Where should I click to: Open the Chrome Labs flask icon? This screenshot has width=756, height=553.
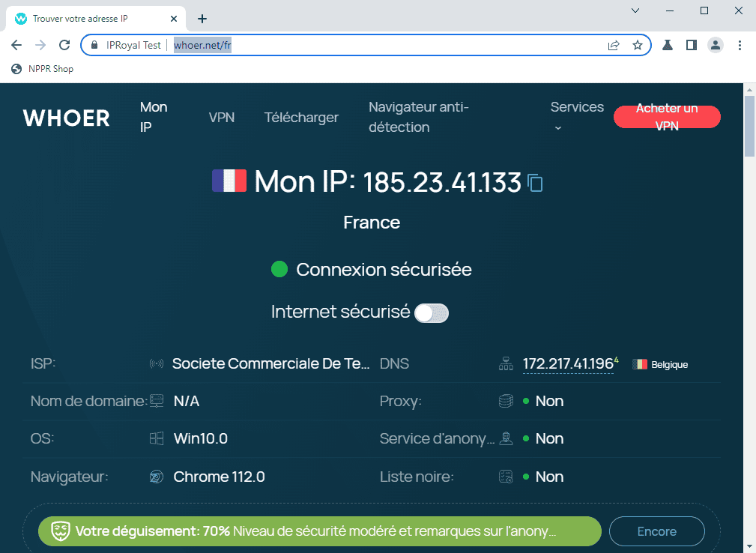click(x=668, y=45)
